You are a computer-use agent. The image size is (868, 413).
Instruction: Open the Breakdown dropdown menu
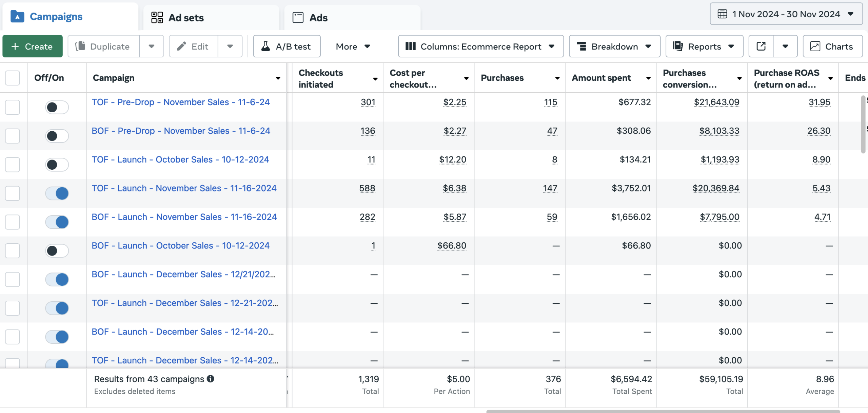coord(614,46)
